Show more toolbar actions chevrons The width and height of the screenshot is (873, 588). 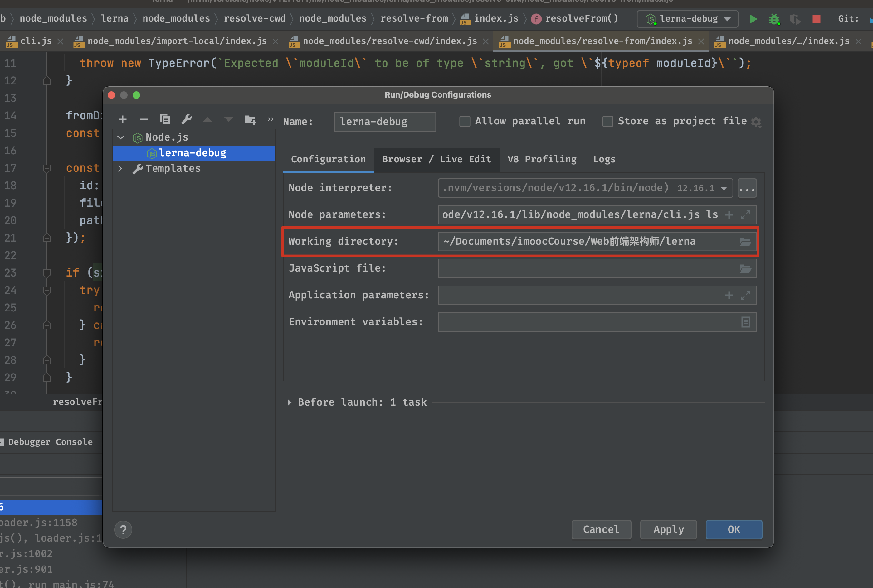pyautogui.click(x=270, y=119)
